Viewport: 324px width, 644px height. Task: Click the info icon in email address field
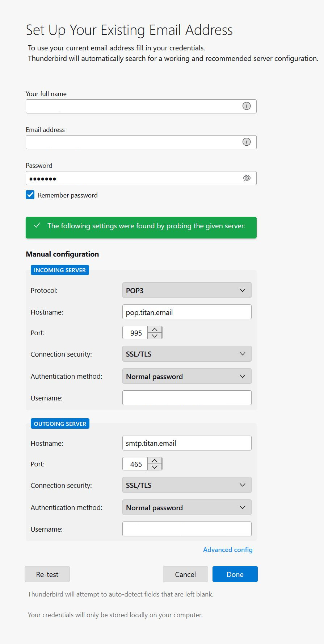(247, 142)
